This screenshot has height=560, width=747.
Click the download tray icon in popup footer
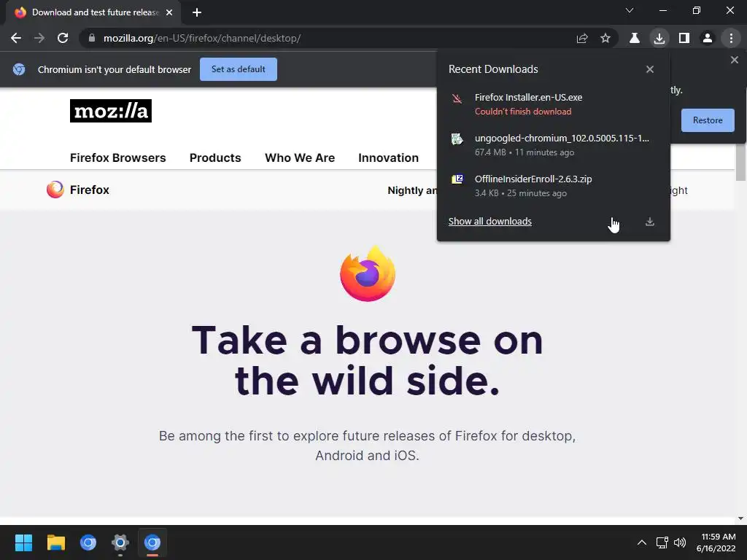[650, 222]
